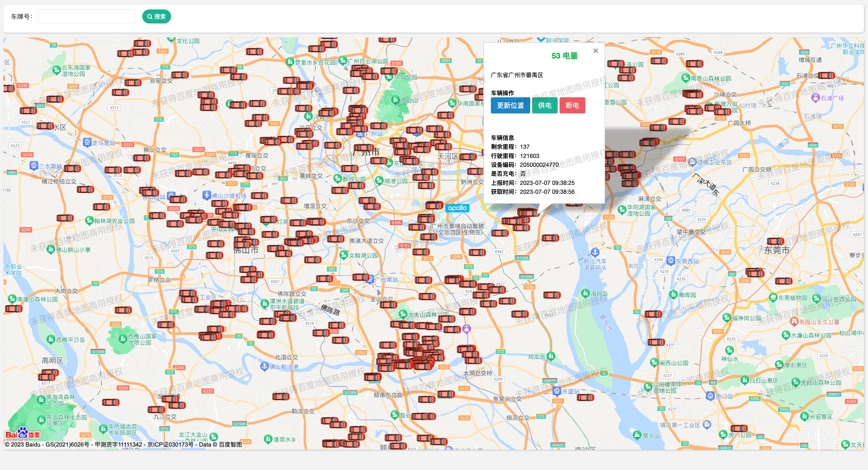Screen dimensions: 868x470
Task: Click the 庆盛站 station icon
Action: [557, 391]
